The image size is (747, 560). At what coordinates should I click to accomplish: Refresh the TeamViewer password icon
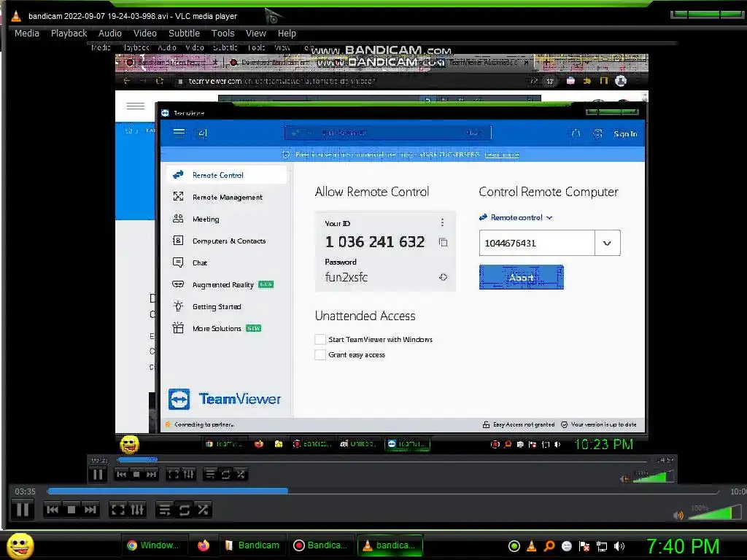[x=443, y=277]
